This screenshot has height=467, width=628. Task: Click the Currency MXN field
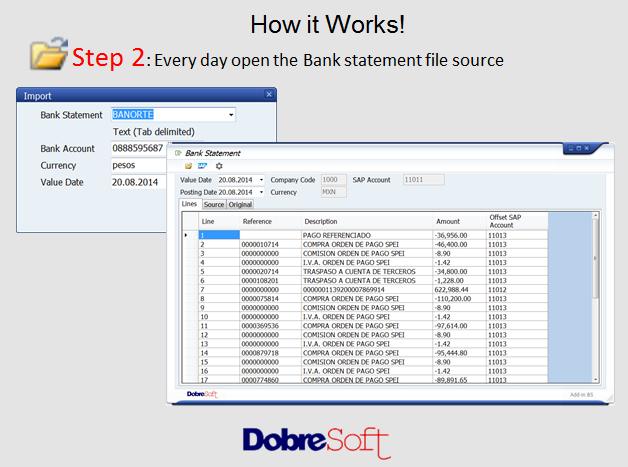[x=334, y=192]
